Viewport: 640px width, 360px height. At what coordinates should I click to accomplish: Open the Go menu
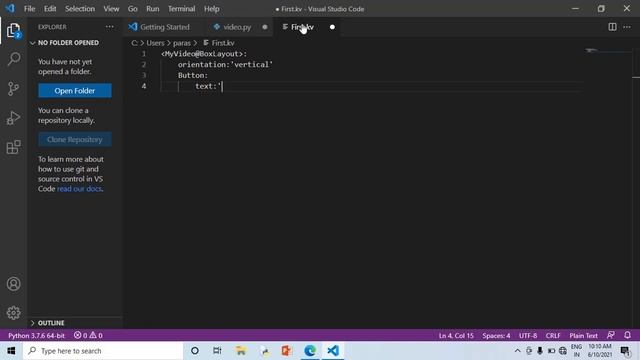point(133,9)
